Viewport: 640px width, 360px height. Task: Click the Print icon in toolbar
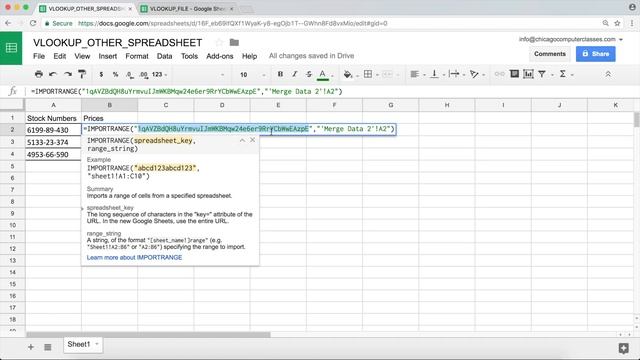pos(39,74)
